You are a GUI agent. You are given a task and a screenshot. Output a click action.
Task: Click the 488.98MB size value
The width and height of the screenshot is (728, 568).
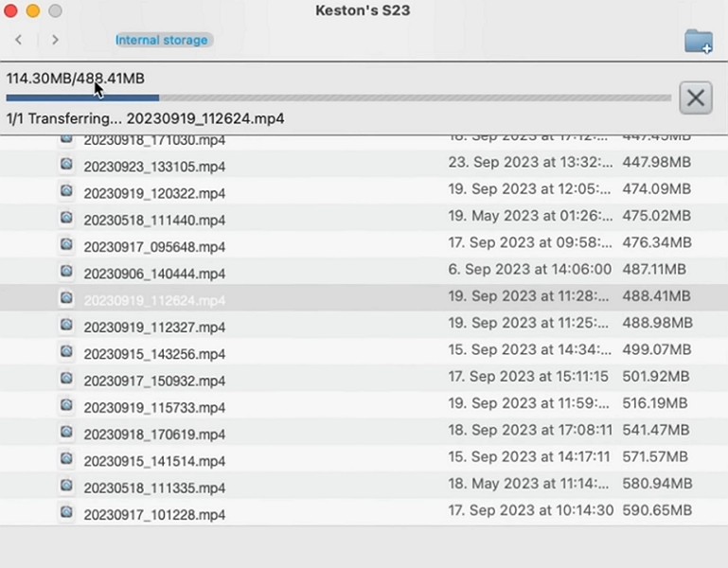pos(657,323)
